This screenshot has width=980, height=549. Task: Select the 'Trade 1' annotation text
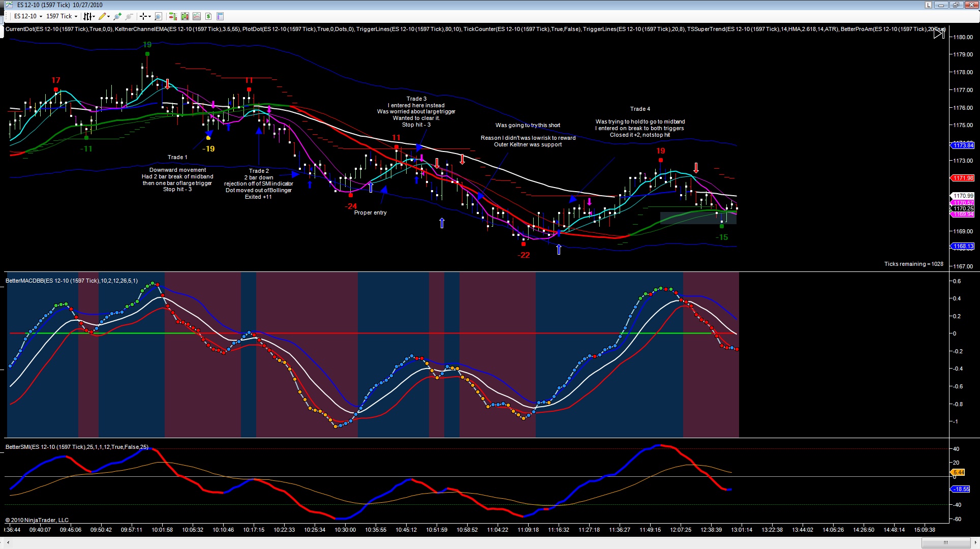point(177,157)
